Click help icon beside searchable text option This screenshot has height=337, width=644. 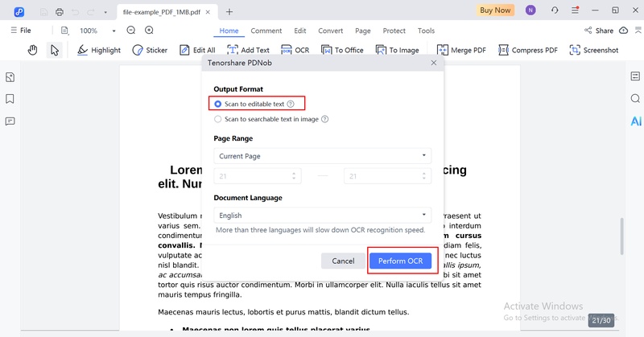[x=324, y=119]
